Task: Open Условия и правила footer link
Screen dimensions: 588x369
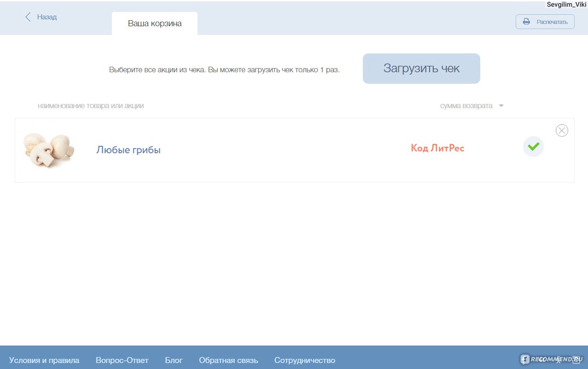Action: pyautogui.click(x=44, y=360)
